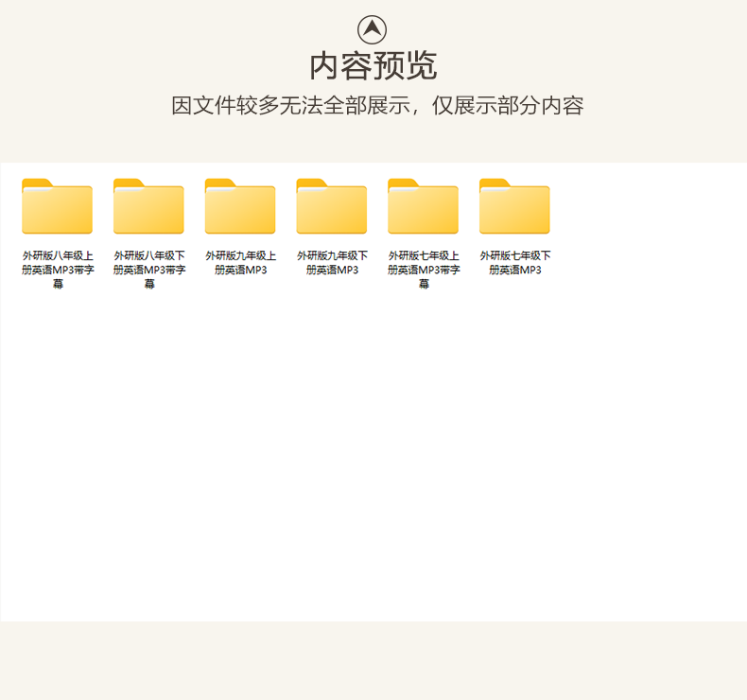This screenshot has width=747, height=700.
Task: Open the 外研版七年级下册英语MP3 folder icon
Action: coord(514,206)
